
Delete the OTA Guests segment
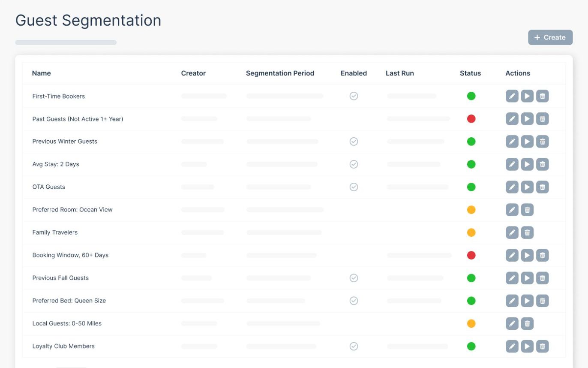click(x=542, y=187)
